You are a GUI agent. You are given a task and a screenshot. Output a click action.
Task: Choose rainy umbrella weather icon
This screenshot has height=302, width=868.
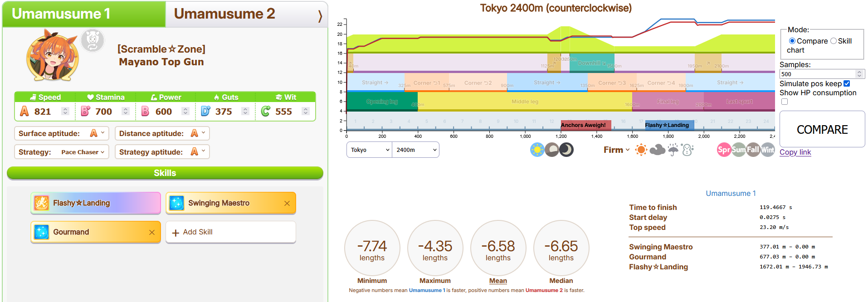tap(673, 150)
